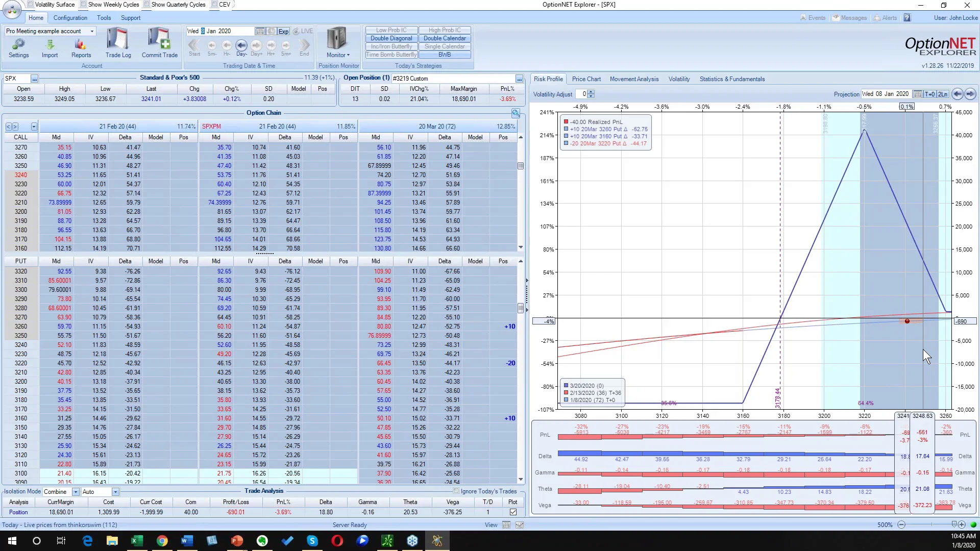Open the trading date calendar picker
Screen dimensions: 980x551
click(x=260, y=31)
